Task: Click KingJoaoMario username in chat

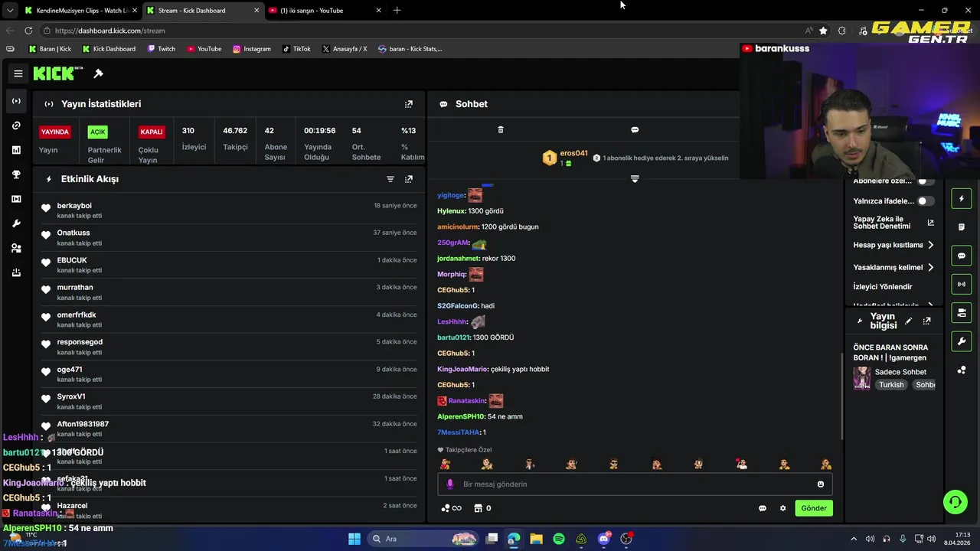Action: point(462,369)
